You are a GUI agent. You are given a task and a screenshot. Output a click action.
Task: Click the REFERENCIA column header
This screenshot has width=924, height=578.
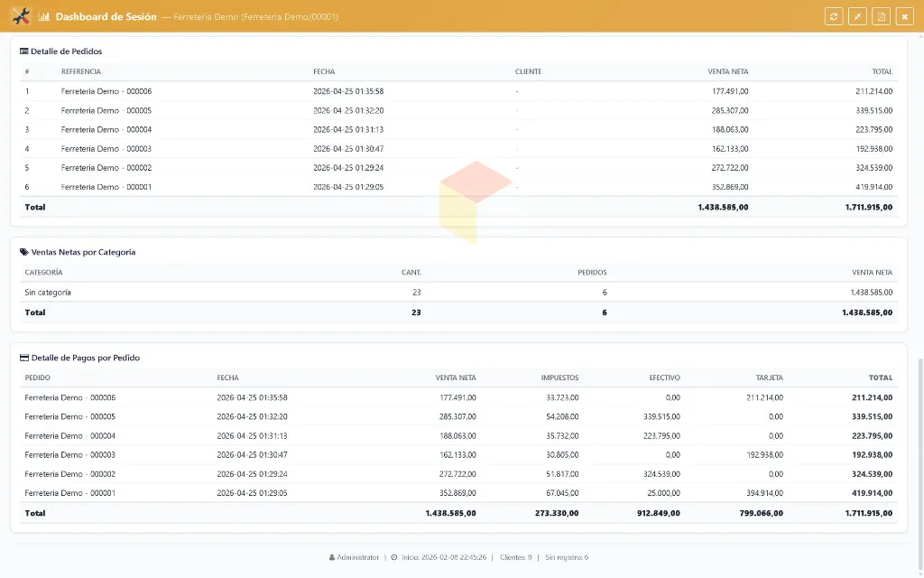click(80, 71)
